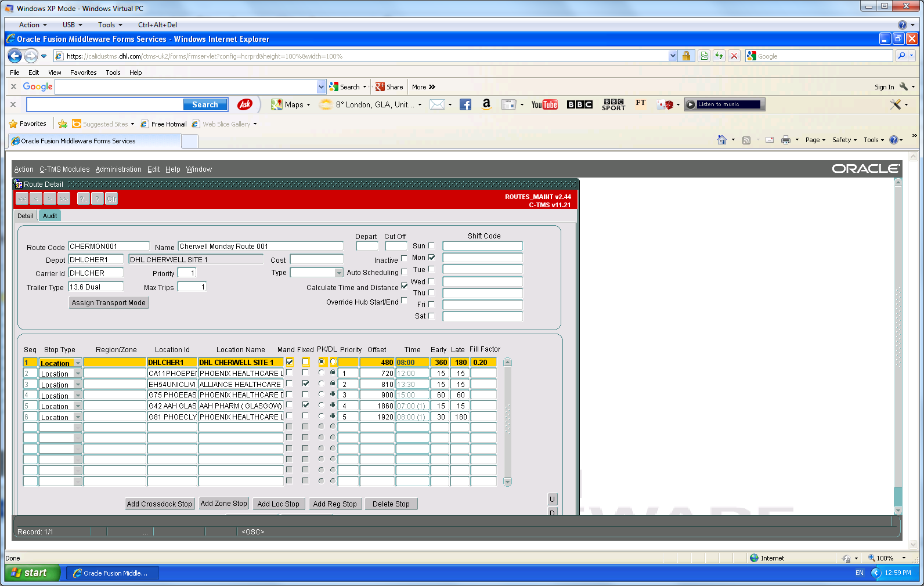Untick the Mon day checkbox
This screenshot has height=586, width=924.
[432, 257]
